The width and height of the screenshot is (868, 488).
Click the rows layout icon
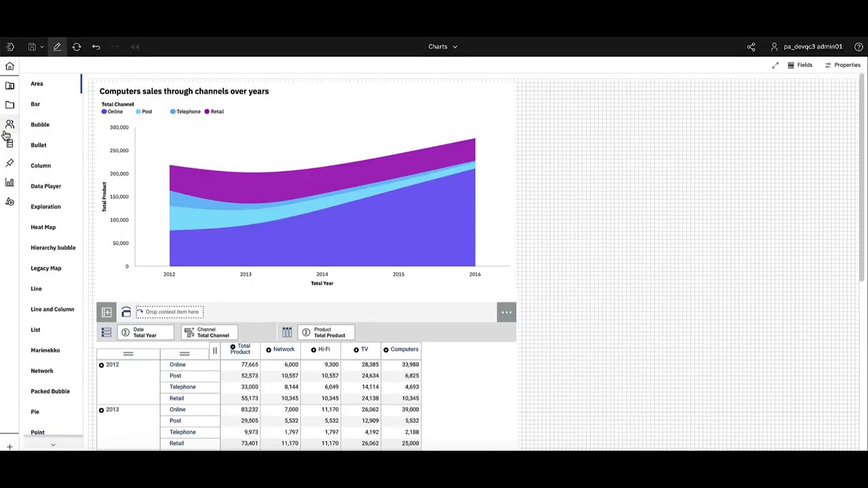106,333
